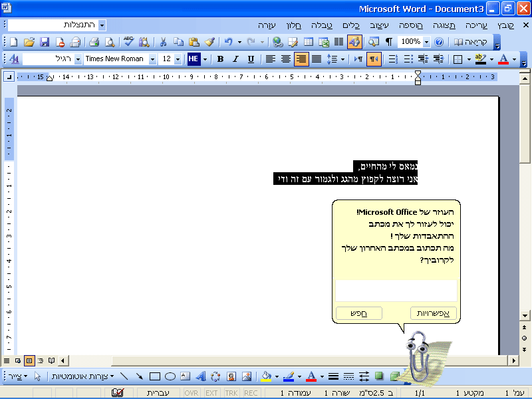Toggle Bold formatting
Screen dimensions: 532x399
pos(220,59)
